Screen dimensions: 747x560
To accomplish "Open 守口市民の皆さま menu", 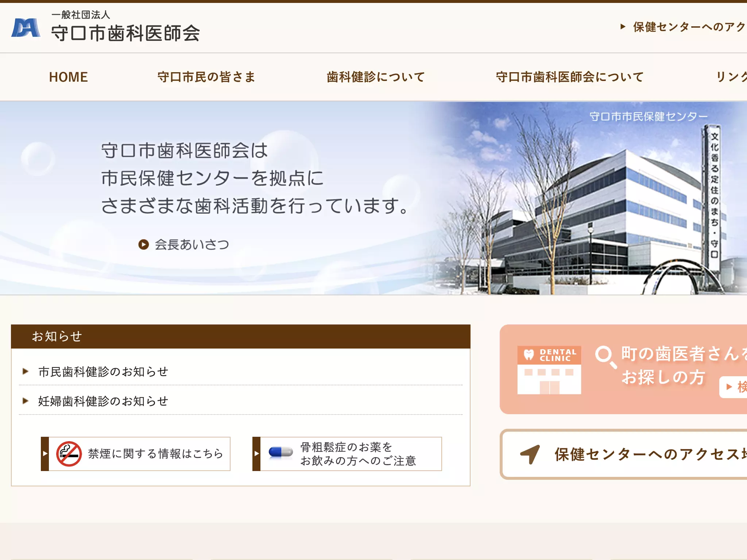I will click(x=206, y=77).
